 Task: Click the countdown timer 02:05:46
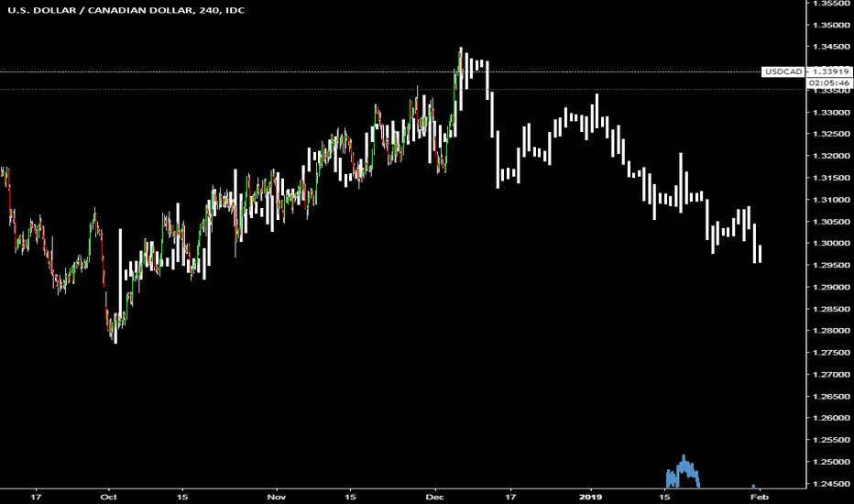click(x=830, y=82)
